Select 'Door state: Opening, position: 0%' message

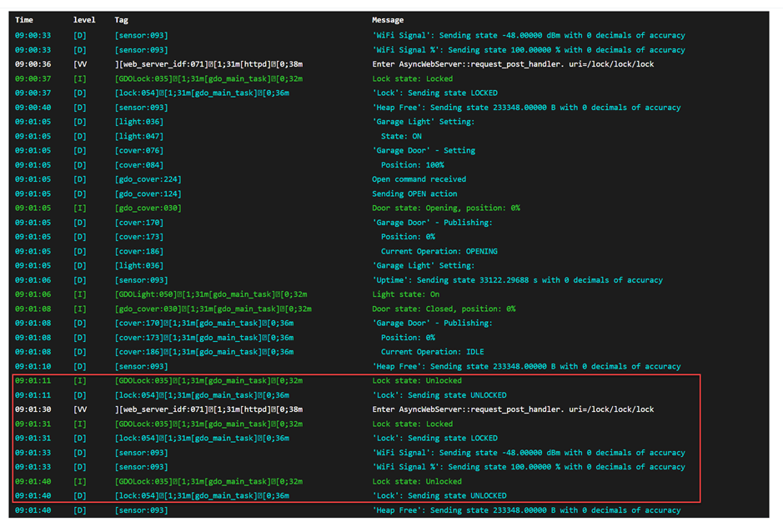446,208
